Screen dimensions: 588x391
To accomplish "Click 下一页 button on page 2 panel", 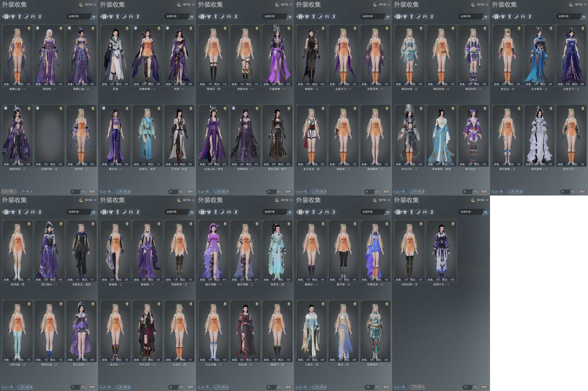I will [123, 192].
